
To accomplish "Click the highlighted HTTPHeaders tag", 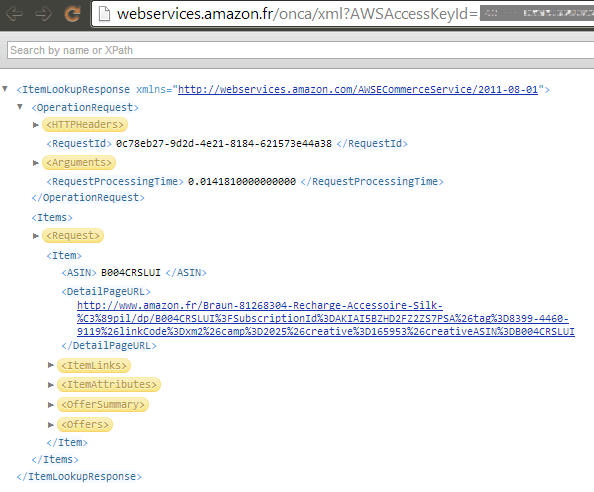I will 85,125.
